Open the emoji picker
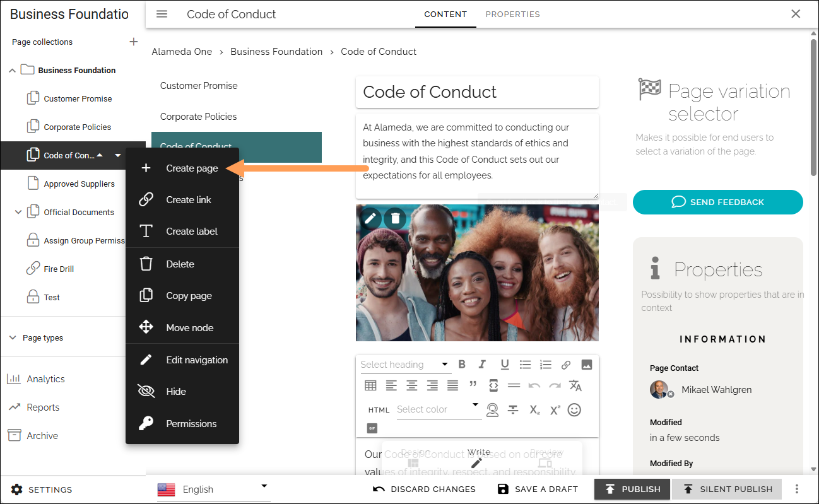 tap(574, 410)
